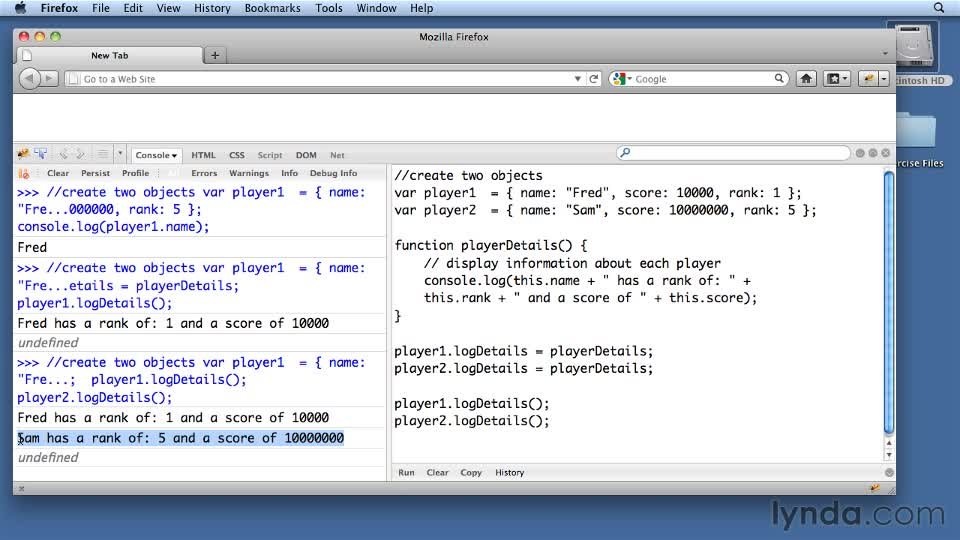Open the command editor History
This screenshot has width=960, height=540.
pos(509,473)
